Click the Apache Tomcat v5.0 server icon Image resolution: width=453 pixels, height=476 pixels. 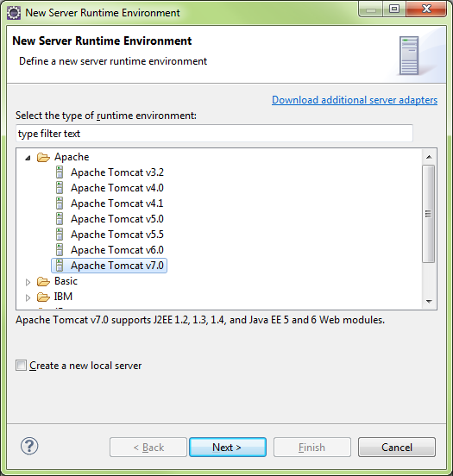point(60,218)
